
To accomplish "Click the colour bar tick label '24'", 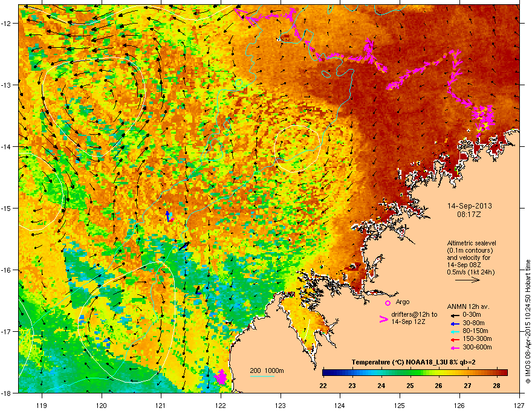I will point(381,386).
